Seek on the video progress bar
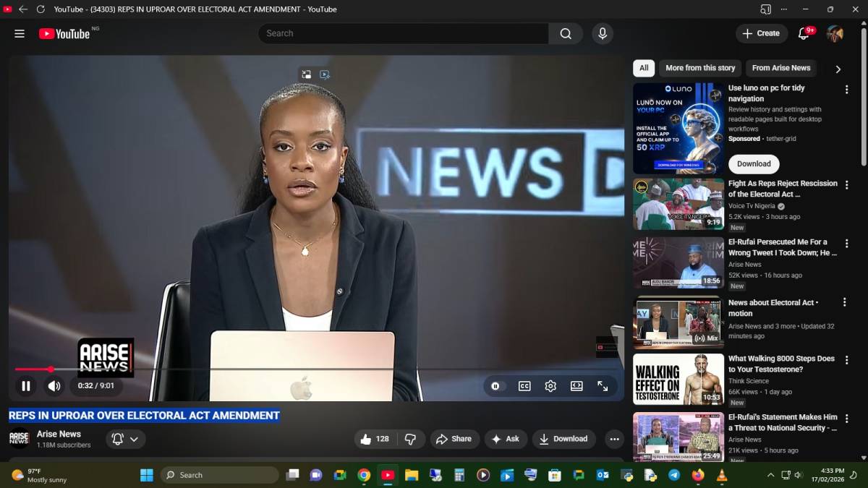 pyautogui.click(x=316, y=369)
